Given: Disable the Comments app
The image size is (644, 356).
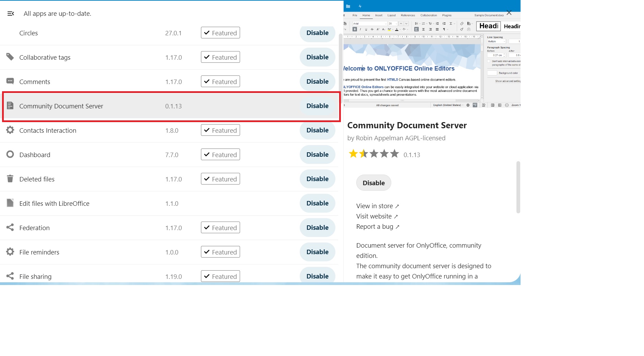Looking at the screenshot, I should pyautogui.click(x=318, y=82).
